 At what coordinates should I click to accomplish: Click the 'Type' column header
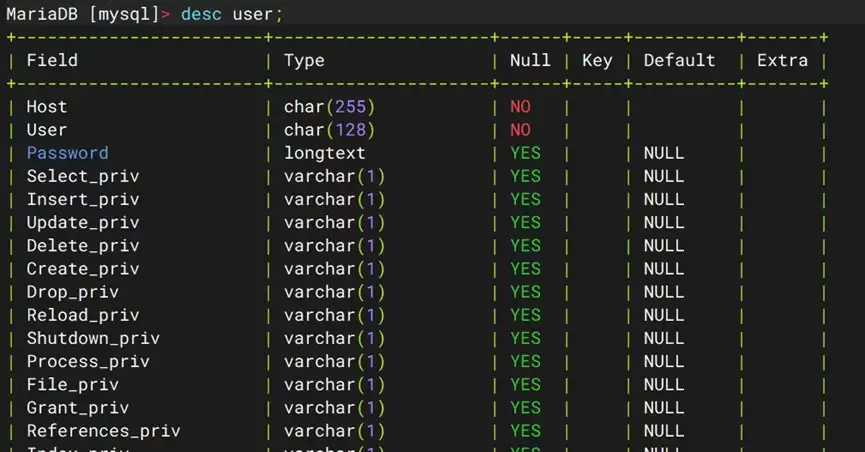point(304,60)
